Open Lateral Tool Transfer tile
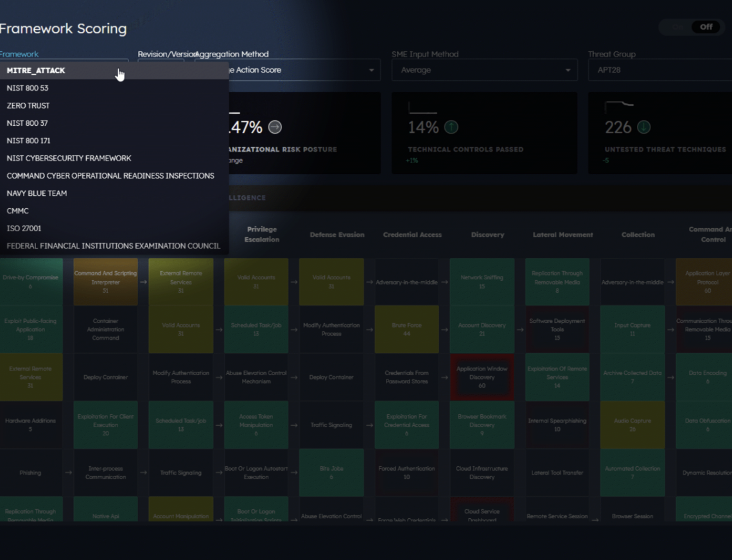The height and width of the screenshot is (560, 732). (x=557, y=473)
